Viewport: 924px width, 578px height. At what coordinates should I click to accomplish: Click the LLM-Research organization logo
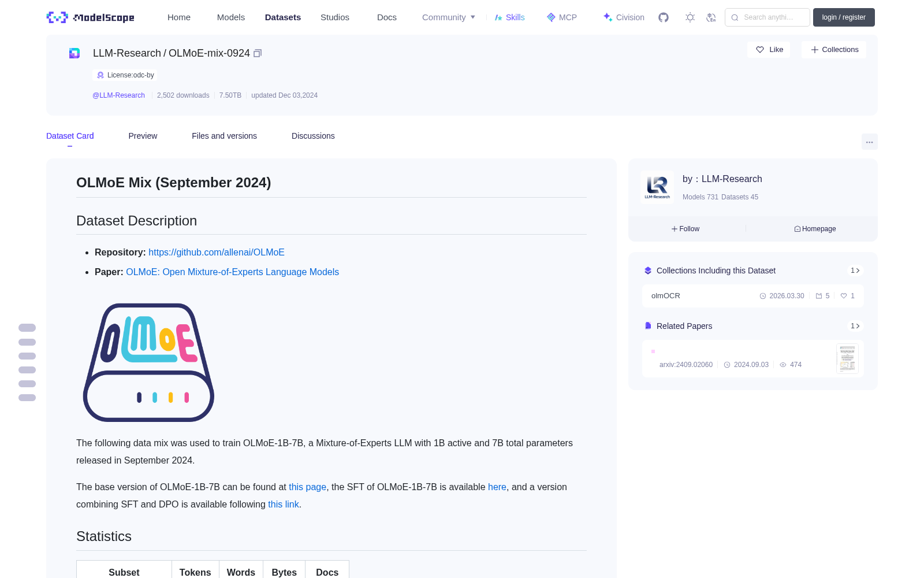pos(657,187)
